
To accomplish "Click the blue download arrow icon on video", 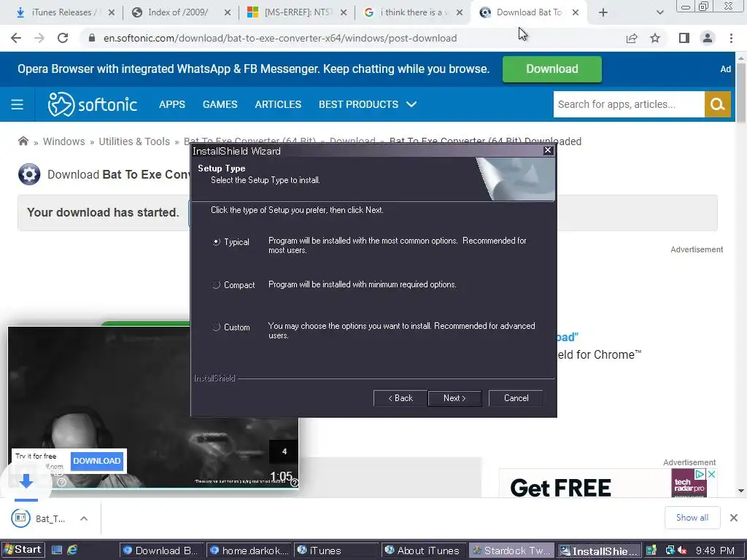I will [x=26, y=481].
